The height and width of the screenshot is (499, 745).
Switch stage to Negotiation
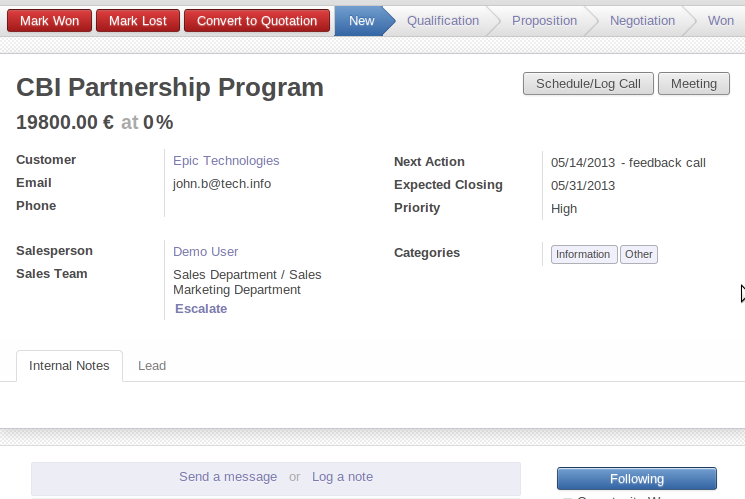(642, 21)
